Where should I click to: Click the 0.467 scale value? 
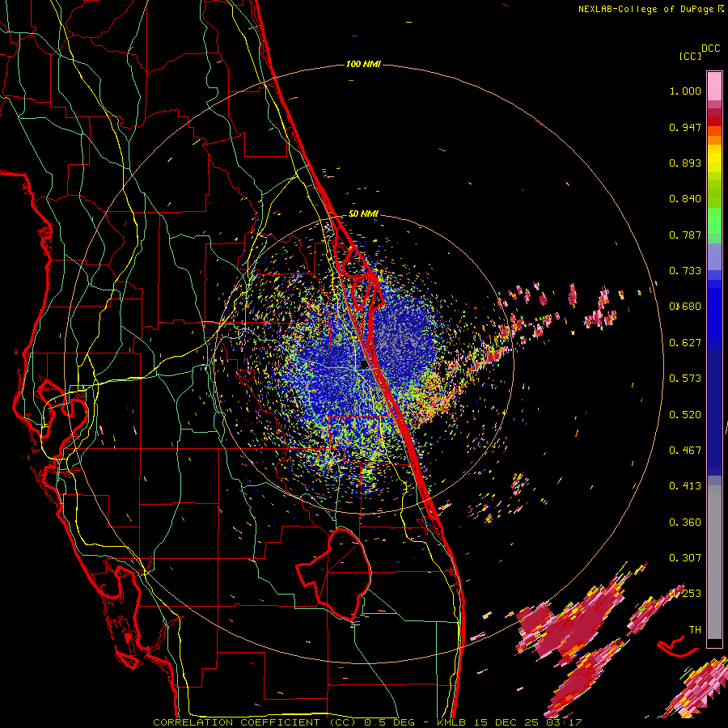(x=685, y=451)
